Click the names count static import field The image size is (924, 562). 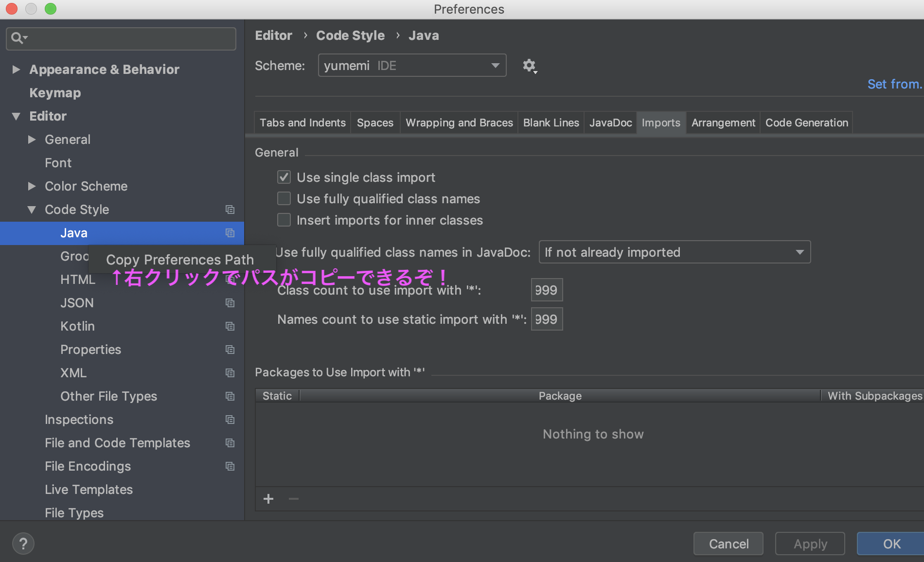[x=547, y=319]
